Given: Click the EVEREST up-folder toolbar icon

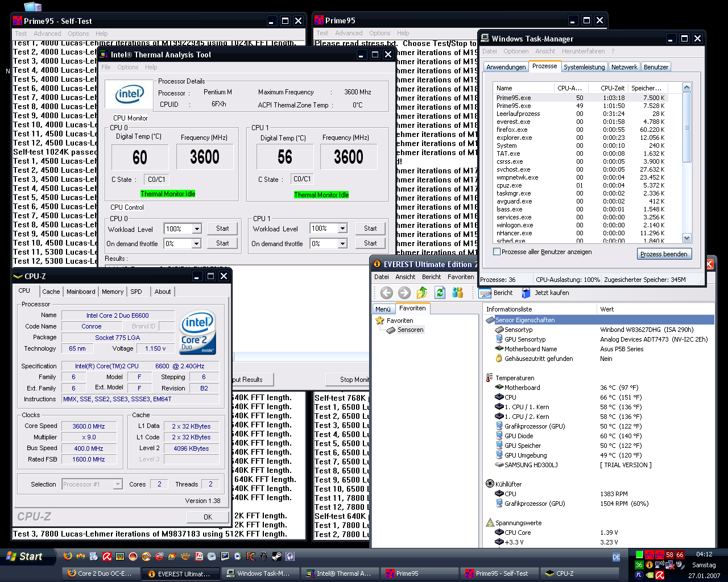Looking at the screenshot, I should (422, 293).
